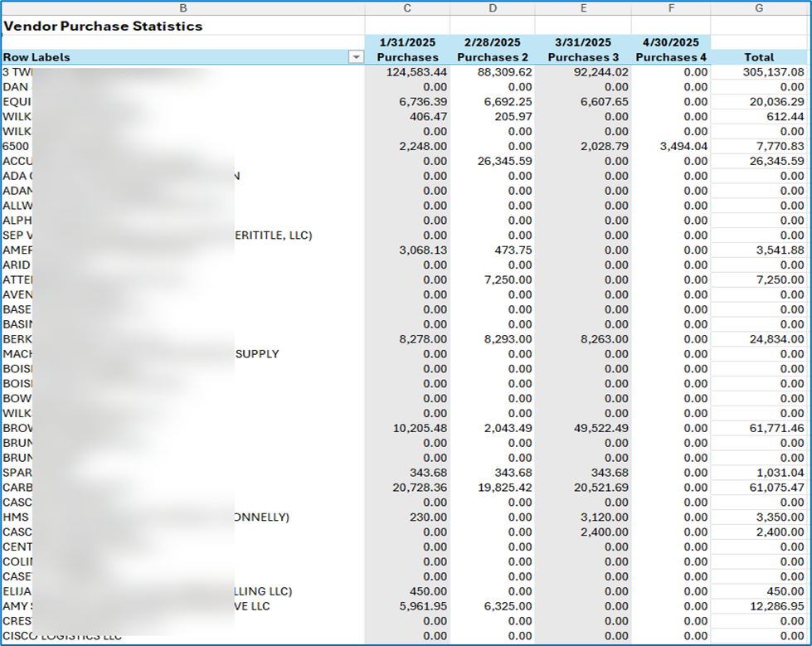Click the 4/30/2025 date header cell

pos(669,42)
